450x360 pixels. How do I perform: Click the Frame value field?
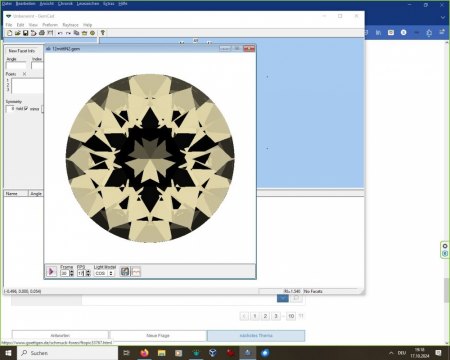65,273
